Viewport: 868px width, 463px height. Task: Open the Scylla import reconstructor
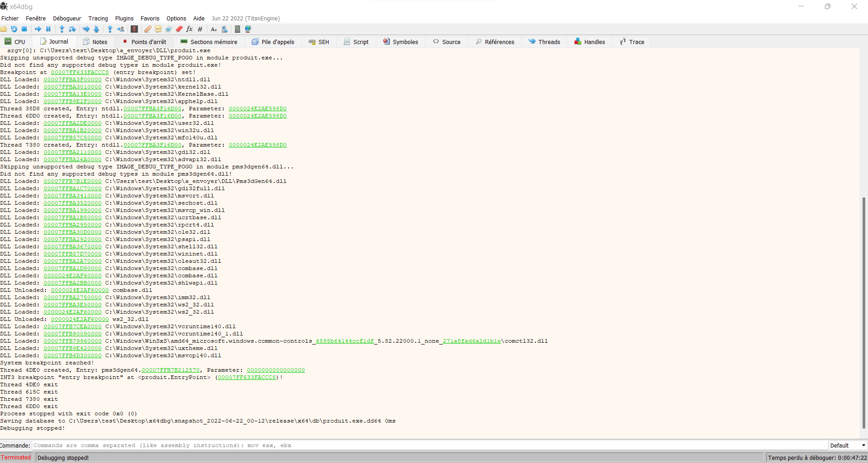click(134, 29)
